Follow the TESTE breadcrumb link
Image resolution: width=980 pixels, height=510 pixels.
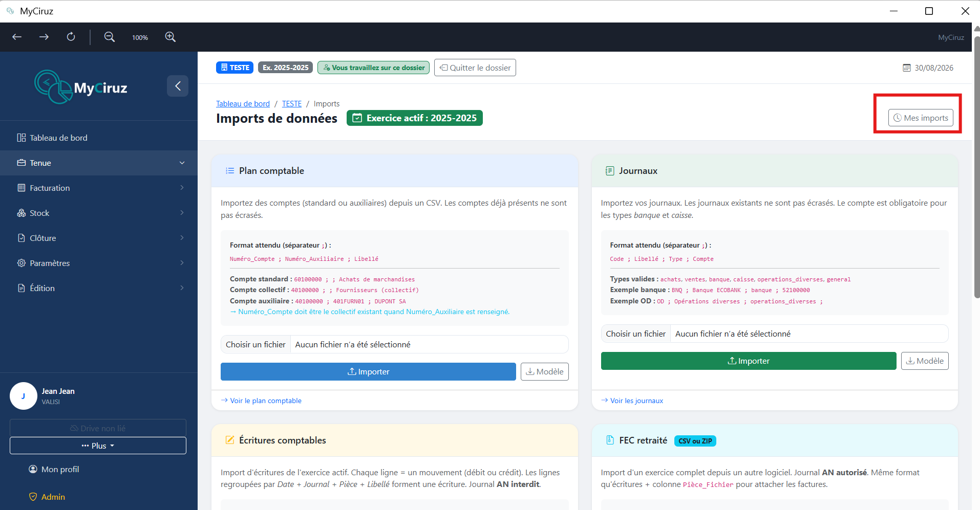pos(292,104)
